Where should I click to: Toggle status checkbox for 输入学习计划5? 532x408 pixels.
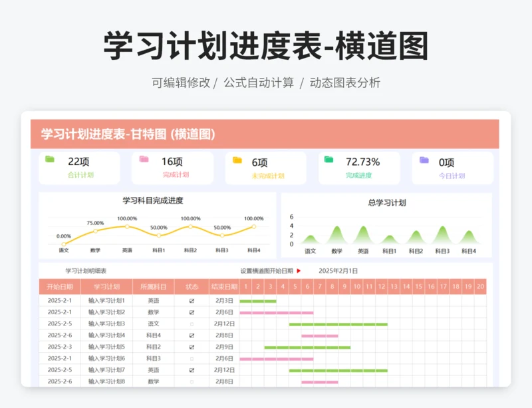tap(192, 347)
